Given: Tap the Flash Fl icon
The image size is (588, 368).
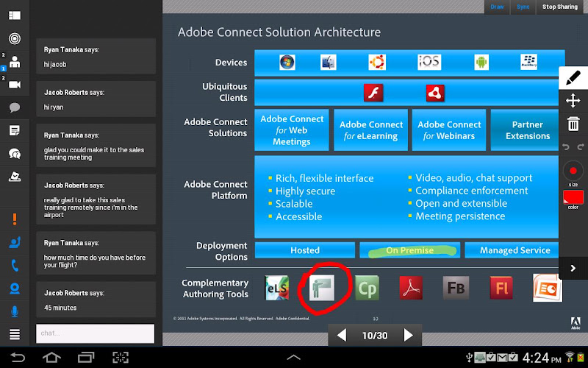Looking at the screenshot, I should [x=501, y=288].
